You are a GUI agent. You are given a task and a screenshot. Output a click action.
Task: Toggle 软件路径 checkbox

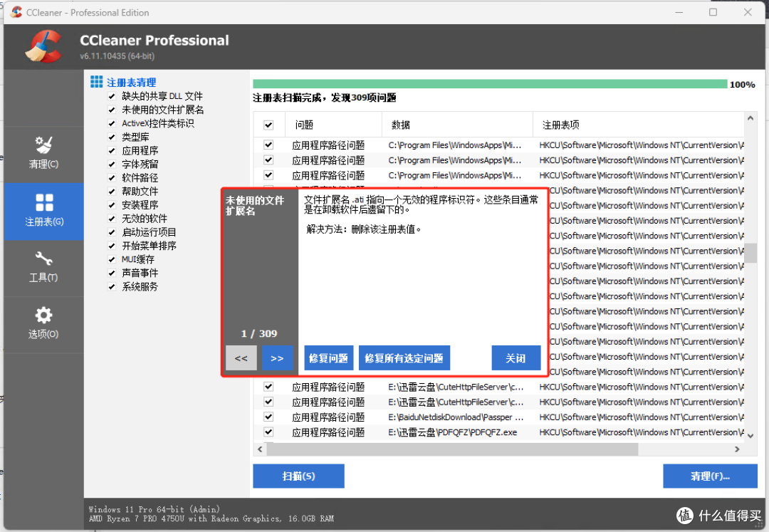coord(112,178)
